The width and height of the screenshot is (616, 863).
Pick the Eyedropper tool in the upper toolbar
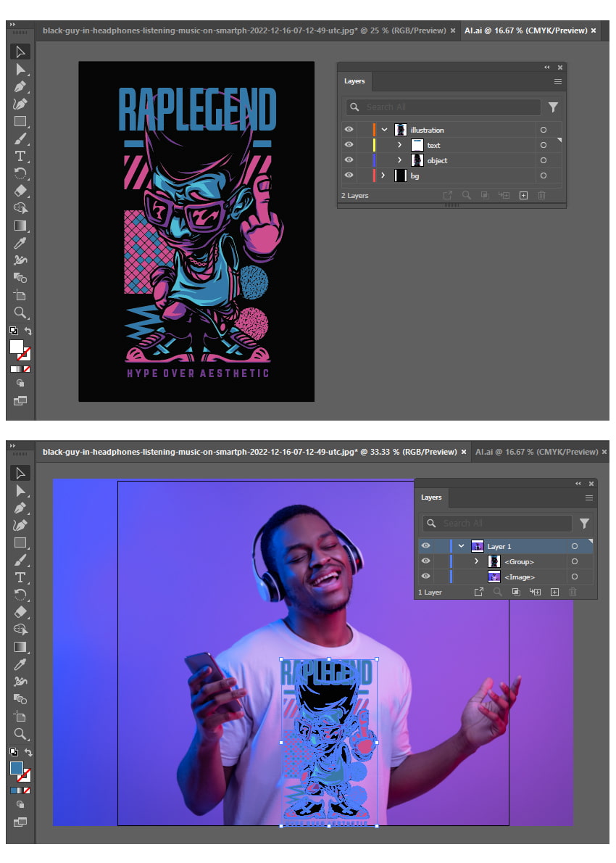[x=20, y=244]
